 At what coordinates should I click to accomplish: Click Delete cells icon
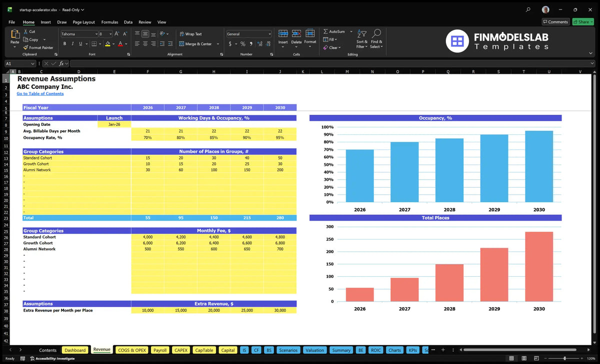click(296, 33)
